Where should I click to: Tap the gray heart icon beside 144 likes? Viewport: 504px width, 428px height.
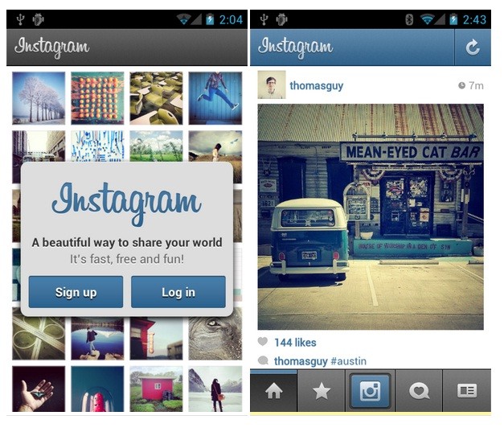click(x=263, y=341)
